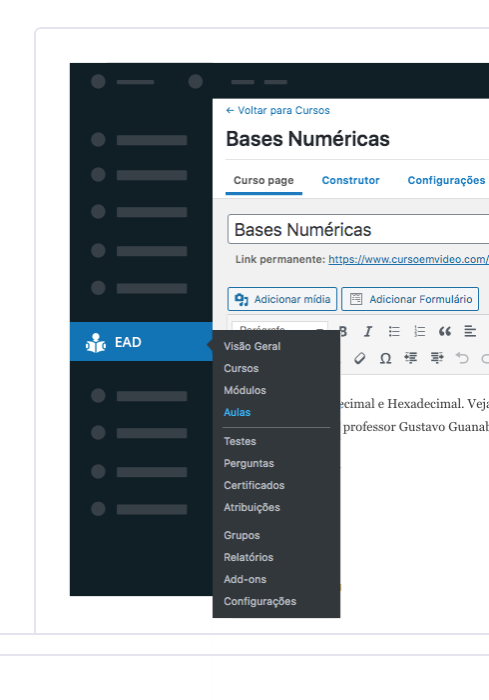
Task: Insert a bulleted list
Action: [x=394, y=331]
